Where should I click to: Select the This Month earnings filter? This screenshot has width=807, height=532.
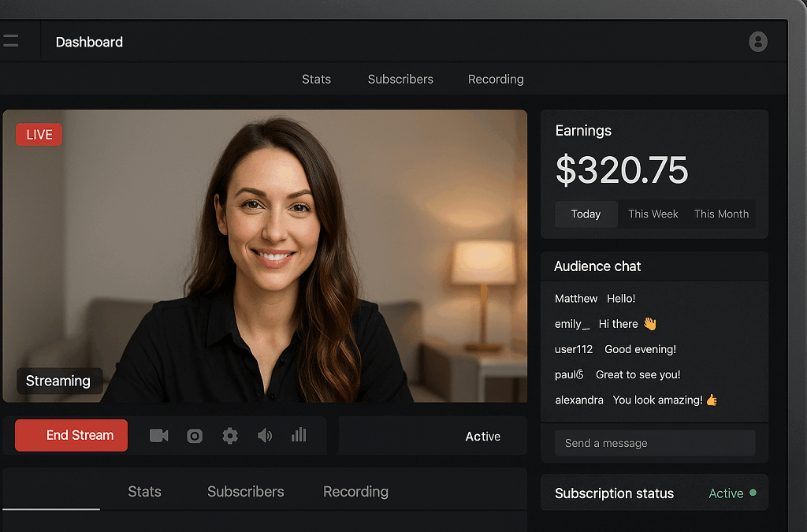click(x=721, y=214)
